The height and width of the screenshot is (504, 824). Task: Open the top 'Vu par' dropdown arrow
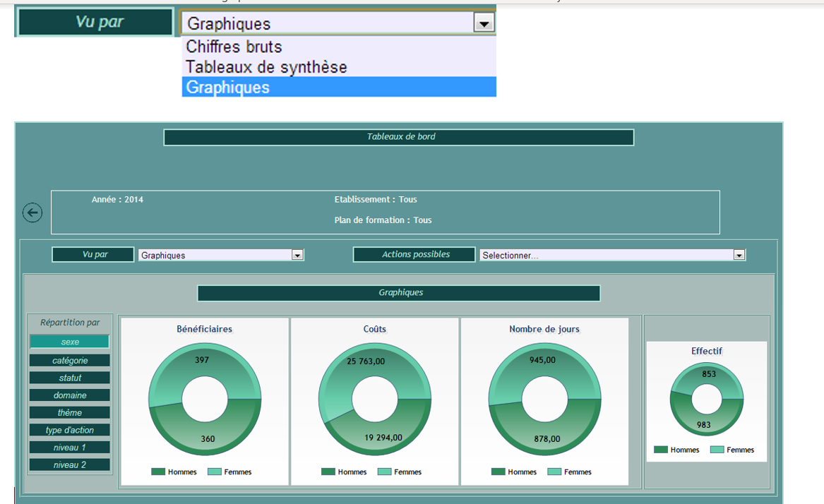(x=484, y=24)
